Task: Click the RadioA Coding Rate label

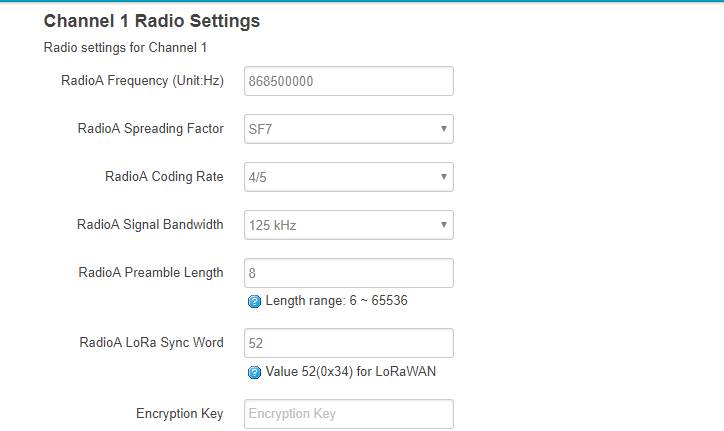Action: click(164, 176)
